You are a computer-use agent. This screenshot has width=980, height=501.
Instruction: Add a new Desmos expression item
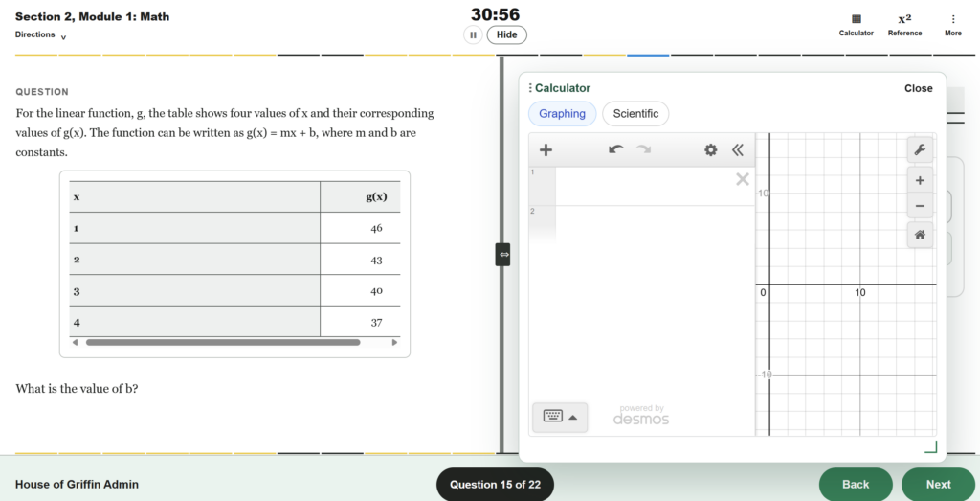coord(546,150)
